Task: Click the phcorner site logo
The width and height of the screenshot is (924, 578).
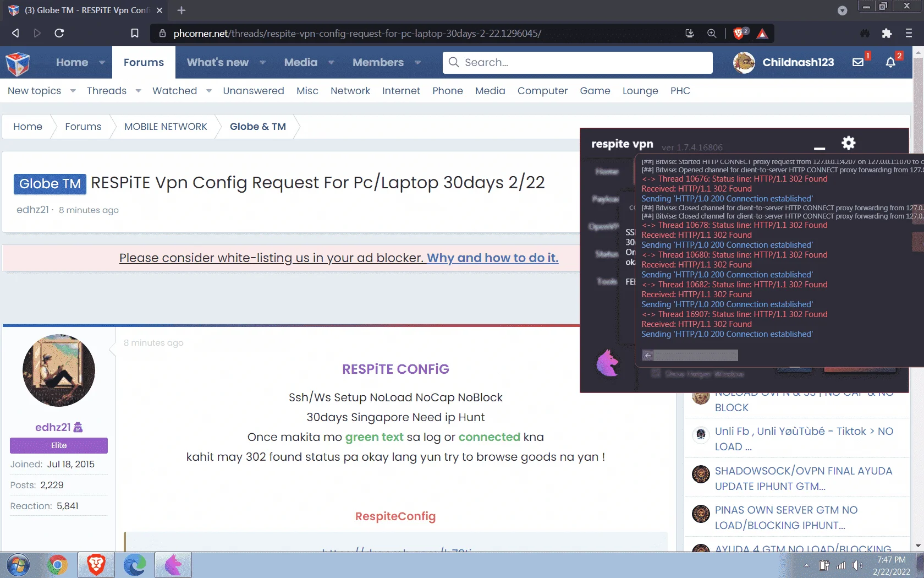Action: pyautogui.click(x=18, y=64)
